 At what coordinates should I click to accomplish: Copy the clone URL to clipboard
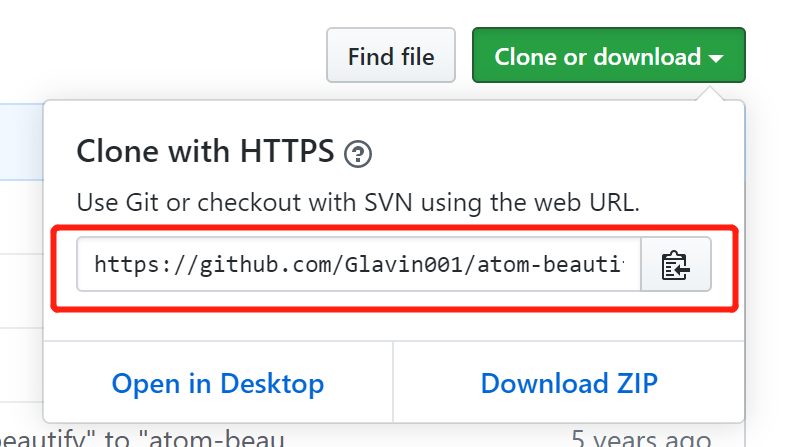[x=676, y=265]
